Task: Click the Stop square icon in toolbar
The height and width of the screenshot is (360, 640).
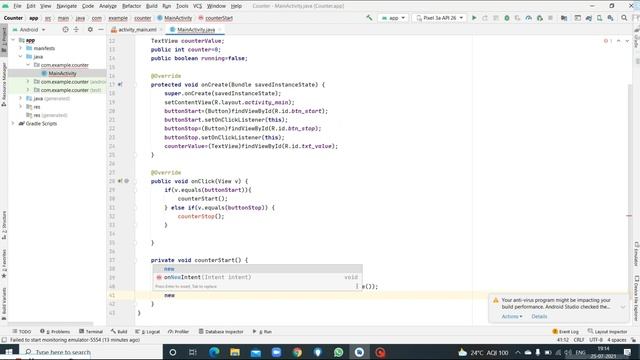Action: point(550,18)
